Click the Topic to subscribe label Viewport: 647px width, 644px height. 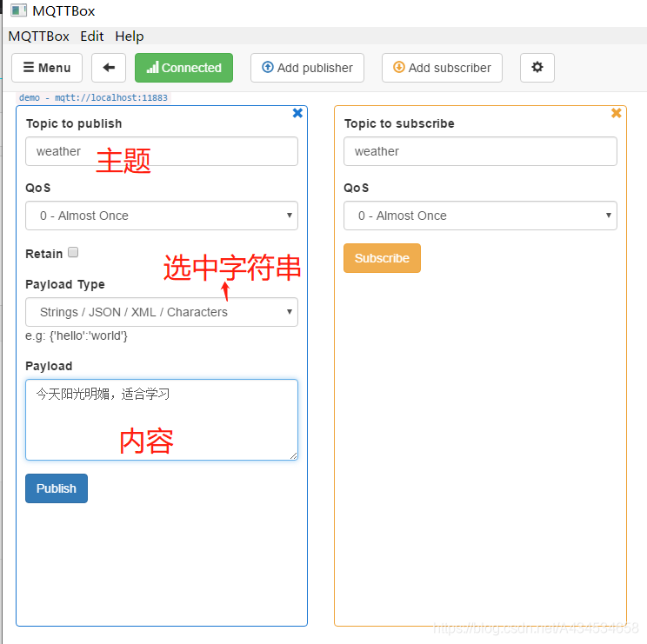tap(399, 123)
